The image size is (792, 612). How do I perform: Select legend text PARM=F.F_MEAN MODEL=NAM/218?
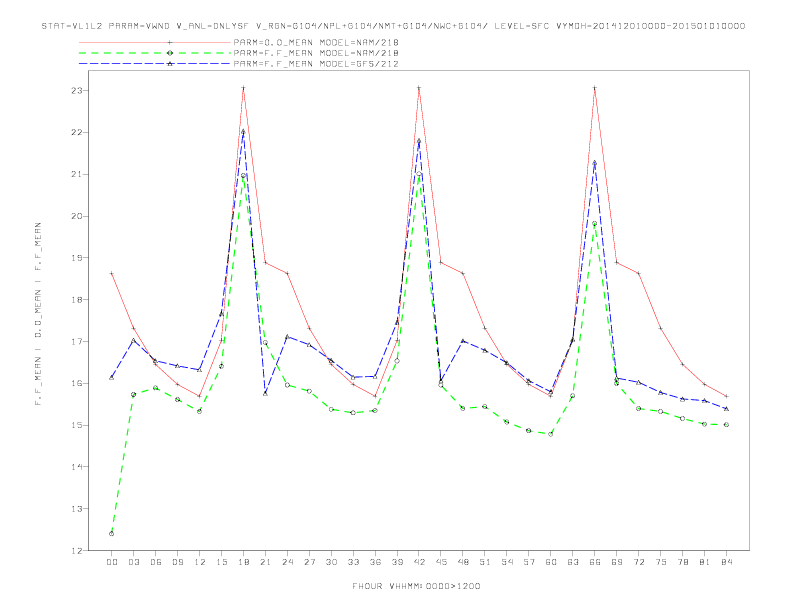coord(316,53)
